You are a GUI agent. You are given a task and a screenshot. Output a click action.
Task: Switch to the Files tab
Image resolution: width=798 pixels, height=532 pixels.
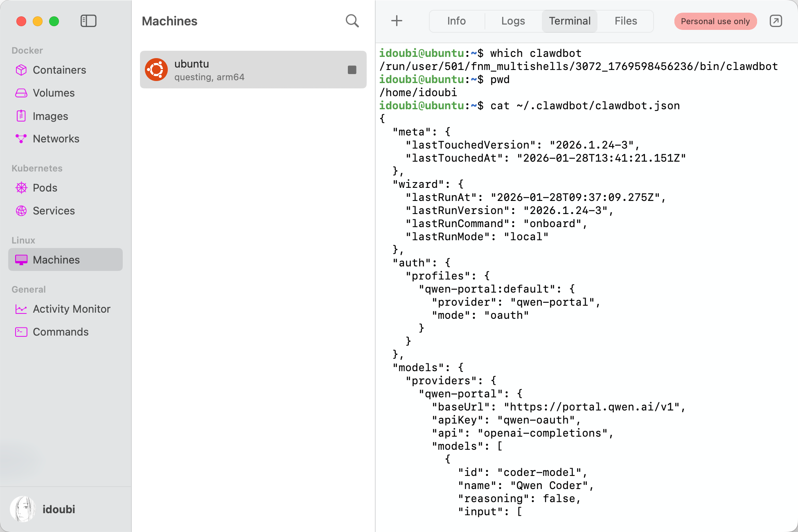tap(625, 21)
